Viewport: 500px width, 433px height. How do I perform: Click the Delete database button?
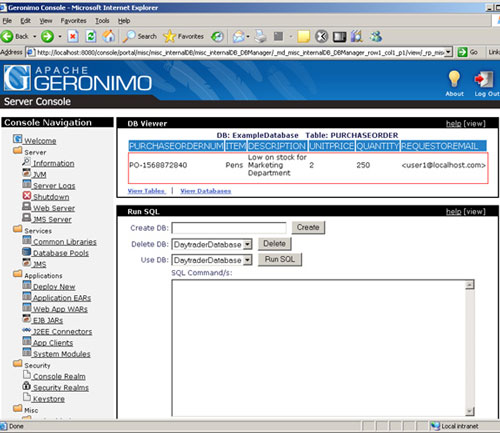tap(274, 243)
